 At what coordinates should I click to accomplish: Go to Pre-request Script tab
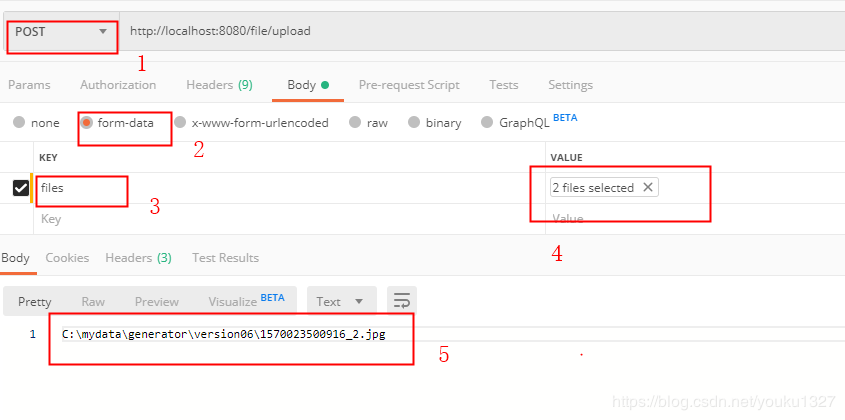tap(409, 85)
